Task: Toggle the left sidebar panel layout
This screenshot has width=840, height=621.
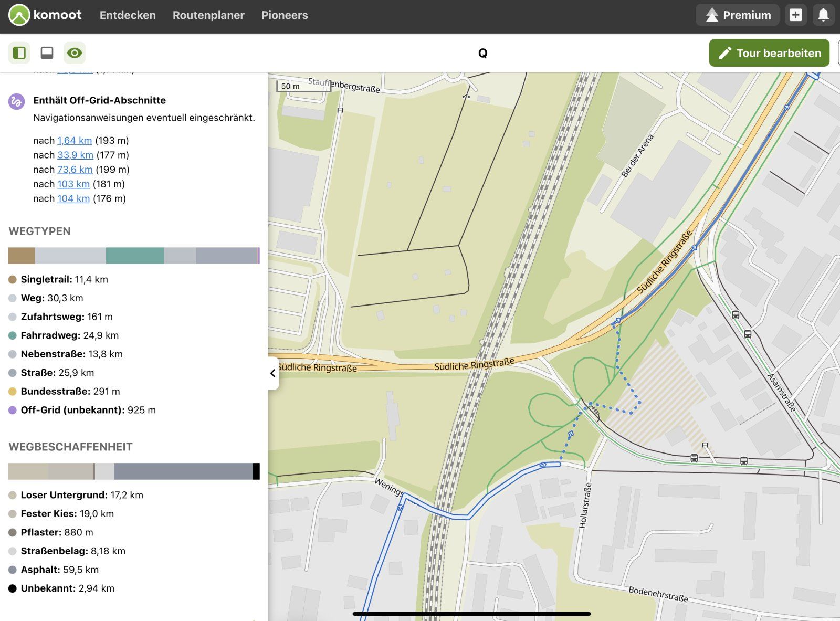Action: (19, 53)
